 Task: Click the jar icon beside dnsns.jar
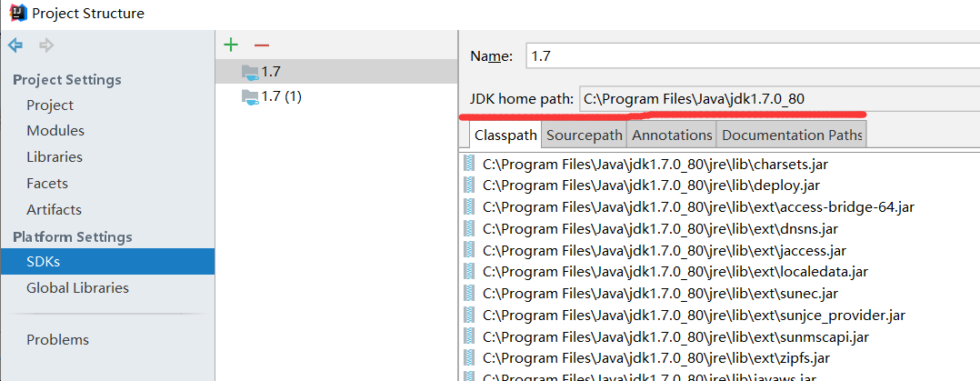(x=469, y=228)
